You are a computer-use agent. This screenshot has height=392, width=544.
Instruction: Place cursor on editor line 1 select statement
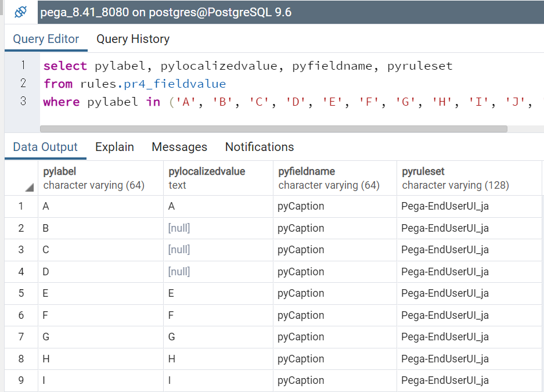point(248,66)
